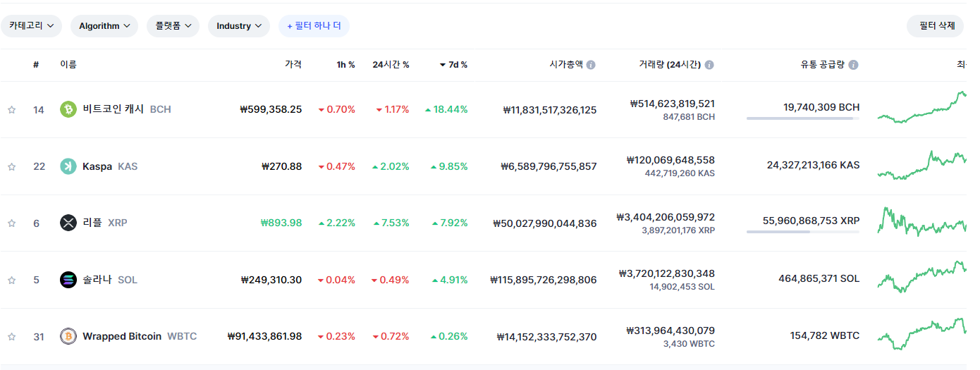Open the 카테고리 filter dropdown
This screenshot has height=370, width=980.
[32, 26]
